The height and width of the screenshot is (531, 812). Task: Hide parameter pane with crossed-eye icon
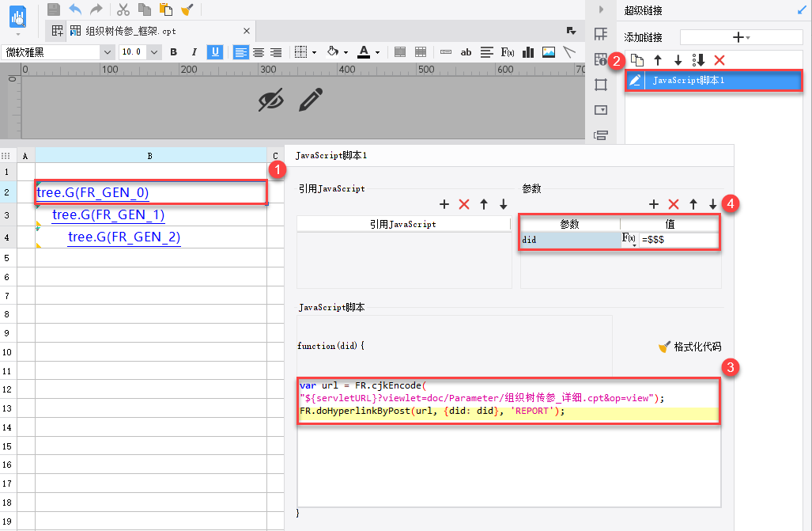pyautogui.click(x=271, y=100)
